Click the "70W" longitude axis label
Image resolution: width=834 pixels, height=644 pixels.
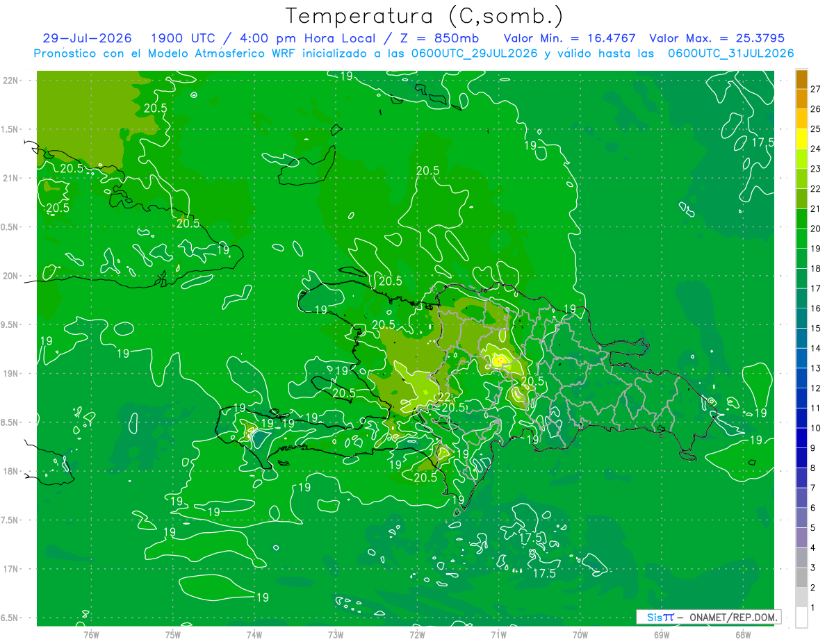[580, 634]
